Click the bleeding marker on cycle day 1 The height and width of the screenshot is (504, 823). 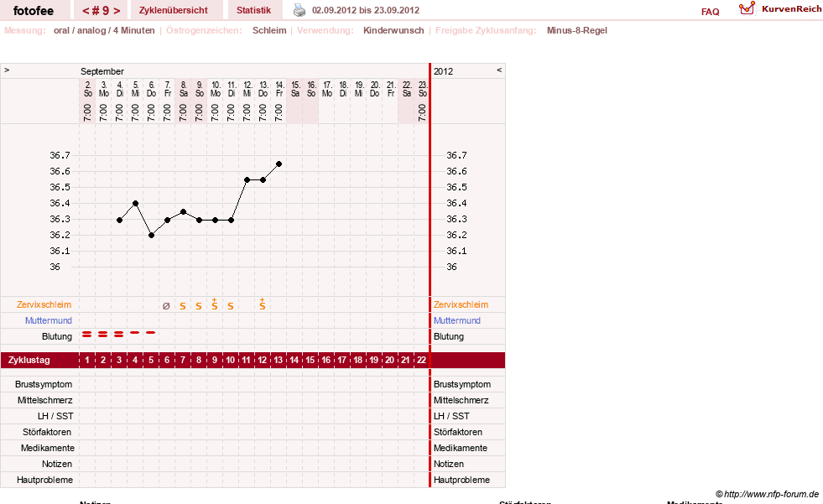click(87, 334)
